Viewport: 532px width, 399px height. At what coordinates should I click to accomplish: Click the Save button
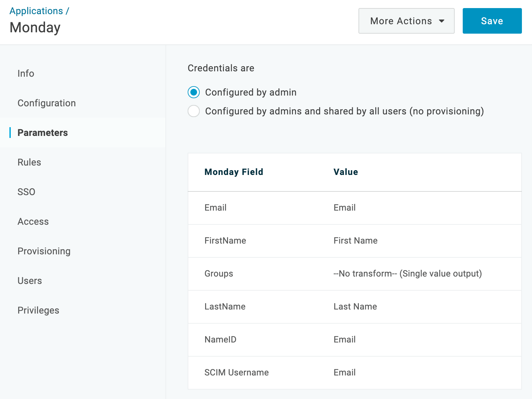[x=492, y=21]
